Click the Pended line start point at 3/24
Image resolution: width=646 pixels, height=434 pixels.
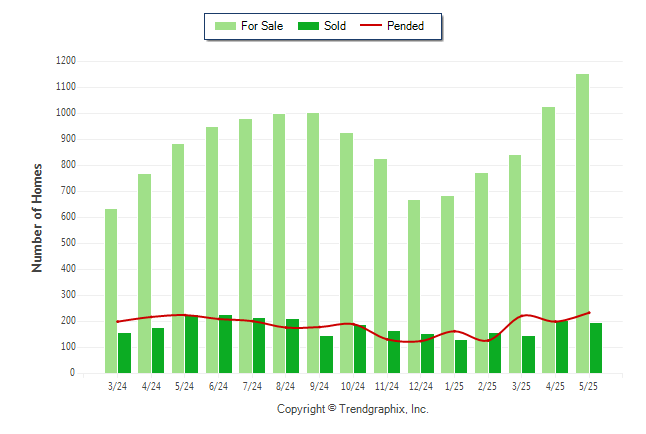[118, 321]
